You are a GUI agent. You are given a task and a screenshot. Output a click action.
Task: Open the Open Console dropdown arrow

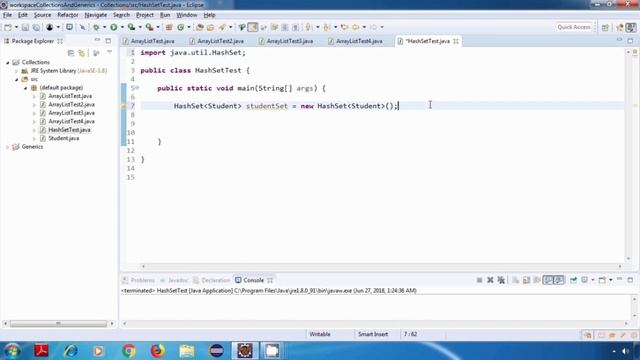[611, 280]
